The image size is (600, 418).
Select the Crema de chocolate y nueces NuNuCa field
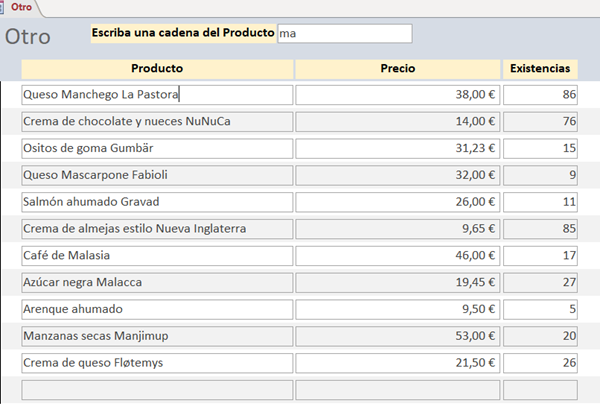coord(157,122)
